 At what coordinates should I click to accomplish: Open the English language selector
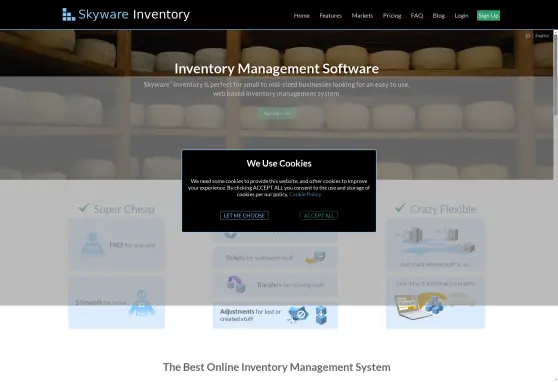[x=542, y=36]
